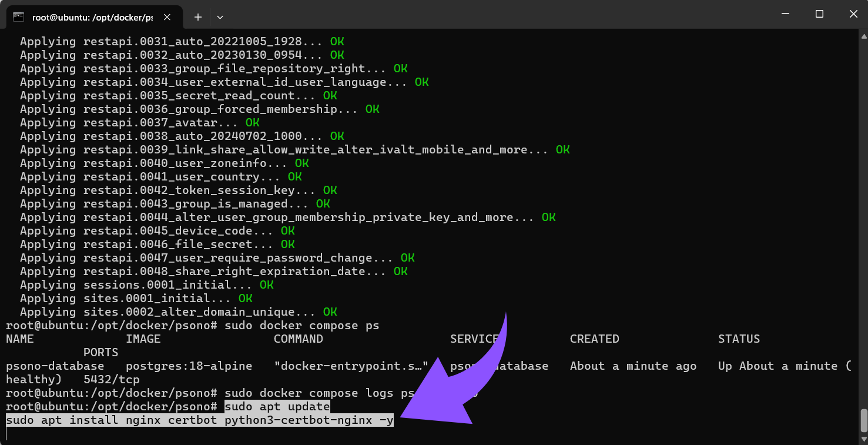Viewport: 868px width, 445px height.
Task: Click the NAME column header
Action: pyautogui.click(x=20, y=339)
